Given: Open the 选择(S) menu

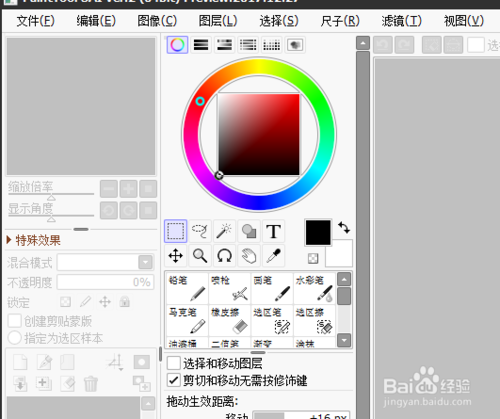Looking at the screenshot, I should point(279,21).
